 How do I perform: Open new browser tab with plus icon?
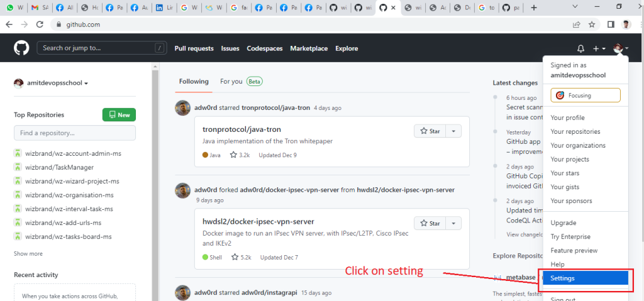(x=534, y=8)
